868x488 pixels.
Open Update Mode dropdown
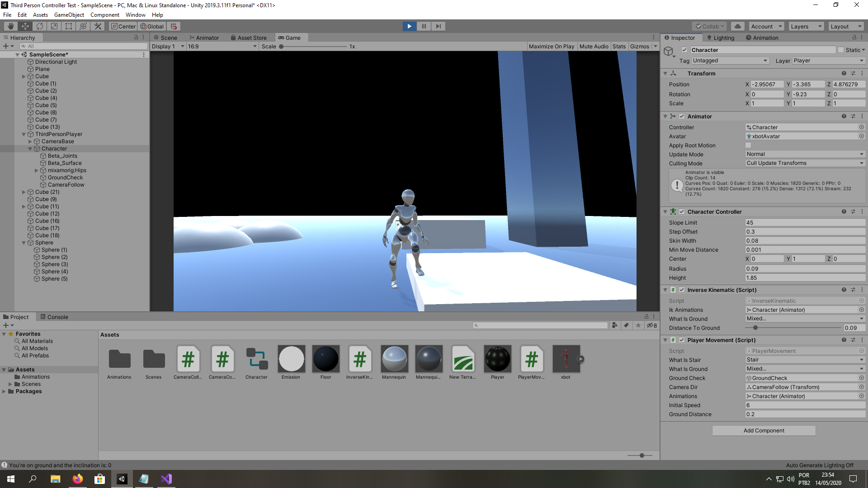pos(805,154)
